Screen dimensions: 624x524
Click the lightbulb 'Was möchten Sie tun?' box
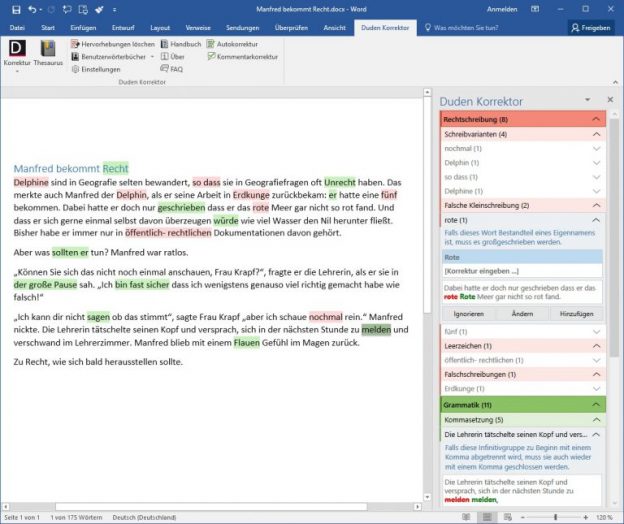(462, 28)
